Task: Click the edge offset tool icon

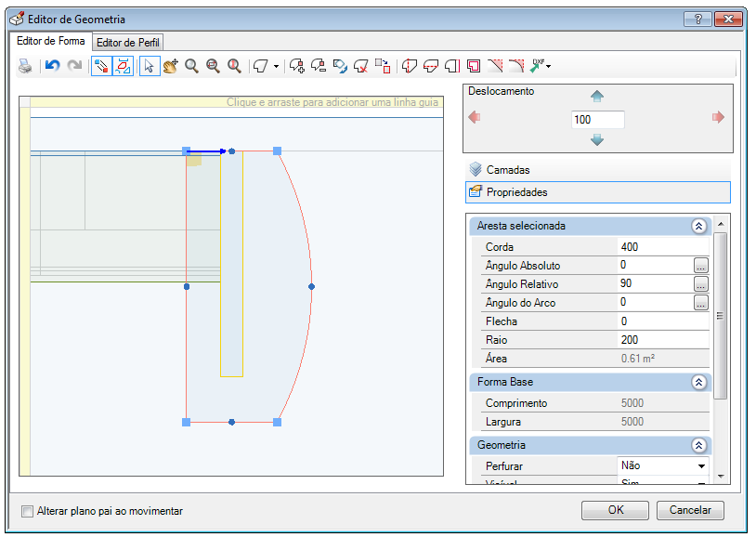Action: (x=452, y=66)
